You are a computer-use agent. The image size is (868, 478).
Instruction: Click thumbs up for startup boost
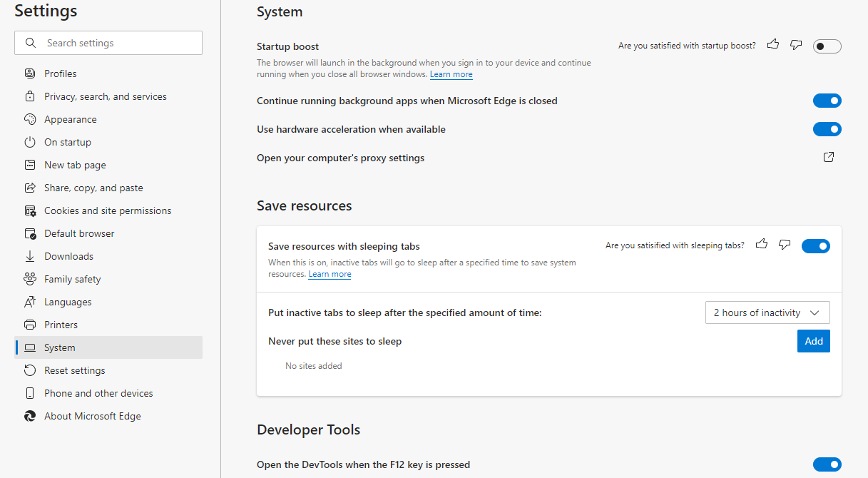tap(773, 45)
